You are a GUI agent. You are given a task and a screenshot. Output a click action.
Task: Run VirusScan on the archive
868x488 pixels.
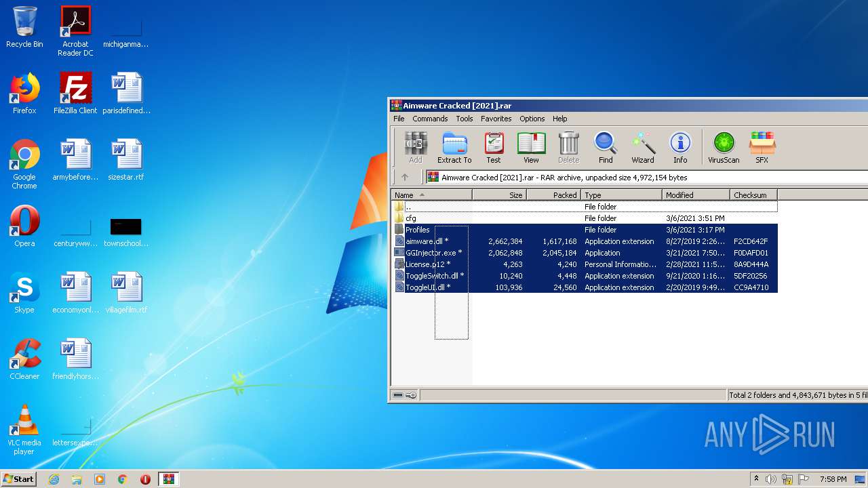pyautogui.click(x=724, y=148)
